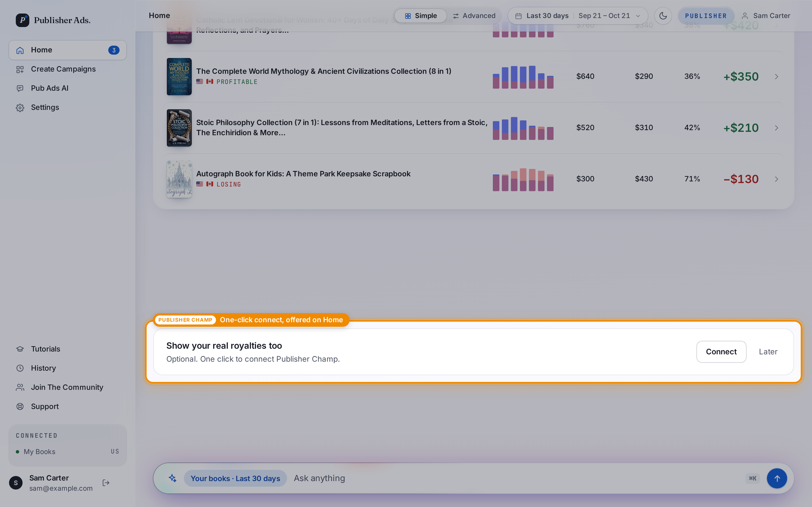
Task: Switch to Simple view mode
Action: coord(420,16)
